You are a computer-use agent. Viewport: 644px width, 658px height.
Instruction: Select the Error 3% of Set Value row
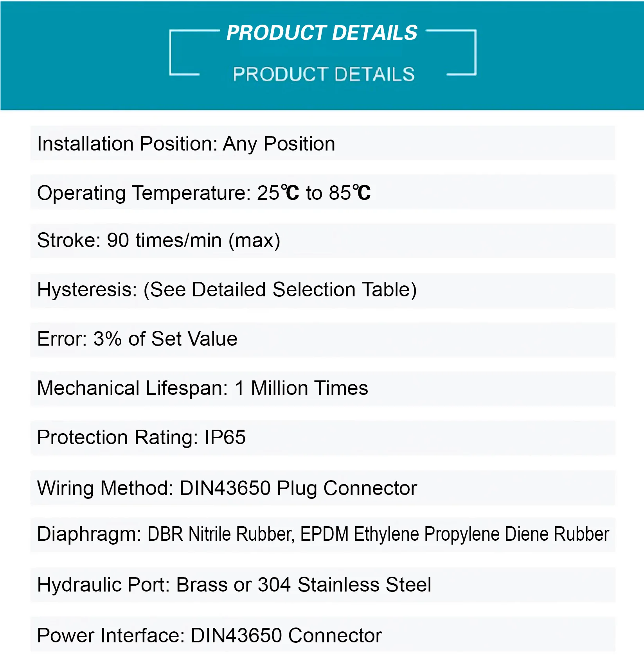[323, 340]
